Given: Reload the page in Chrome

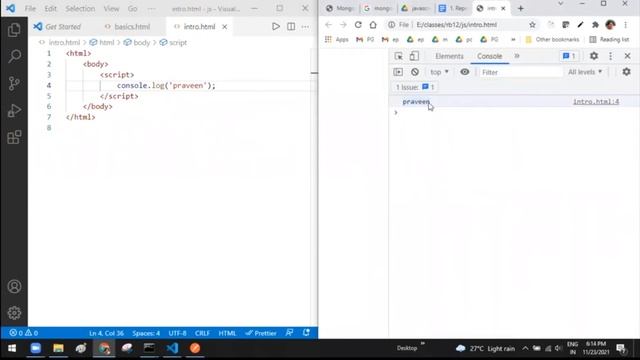Looking at the screenshot, I should coord(358,25).
